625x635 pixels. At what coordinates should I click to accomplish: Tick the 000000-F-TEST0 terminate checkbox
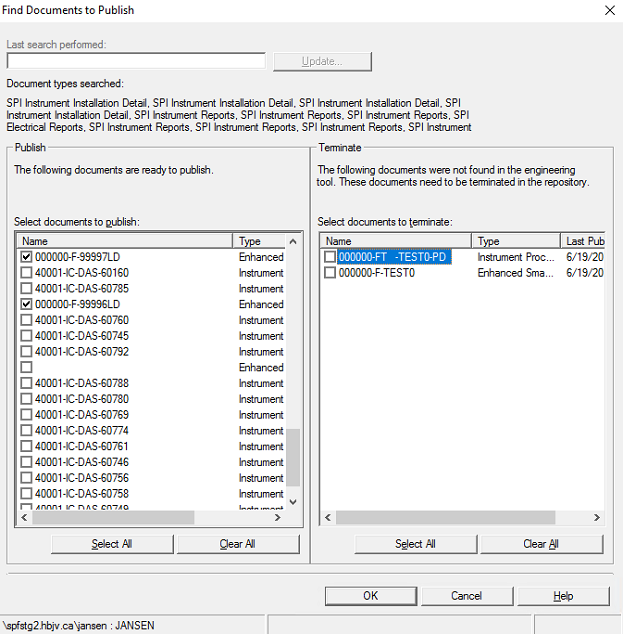(x=331, y=273)
